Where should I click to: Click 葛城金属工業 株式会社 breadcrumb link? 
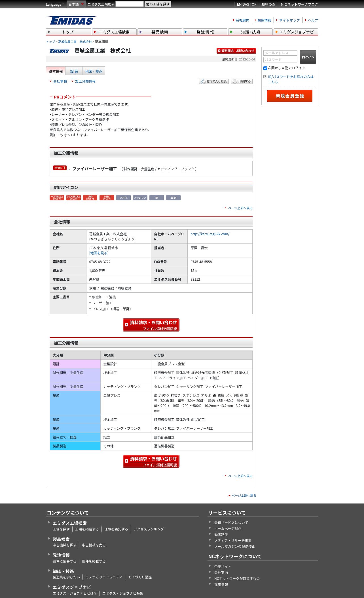point(75,42)
